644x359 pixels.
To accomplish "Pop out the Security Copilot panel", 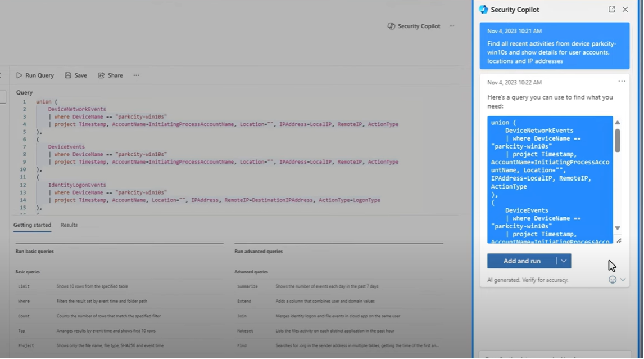I will point(611,10).
